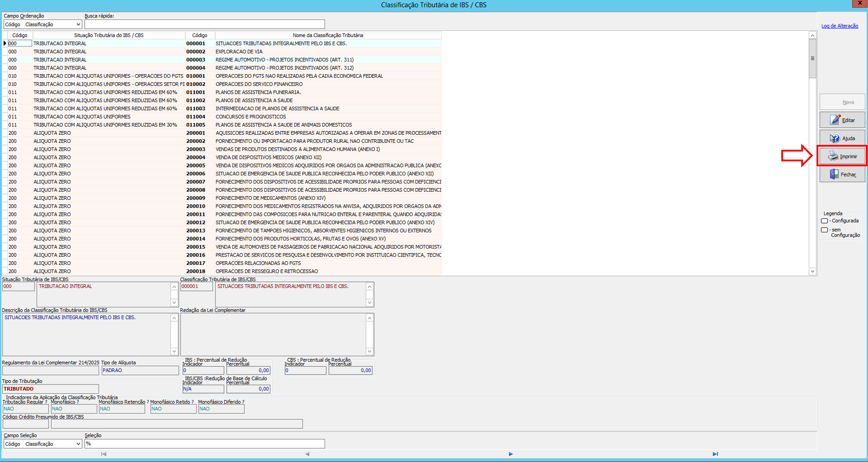Open the Campo Ordenação dropdown
Screen dimensions: 868x462
(x=78, y=24)
